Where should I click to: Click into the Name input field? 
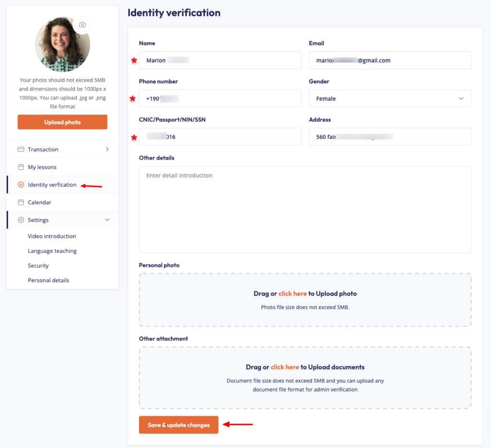(x=220, y=60)
